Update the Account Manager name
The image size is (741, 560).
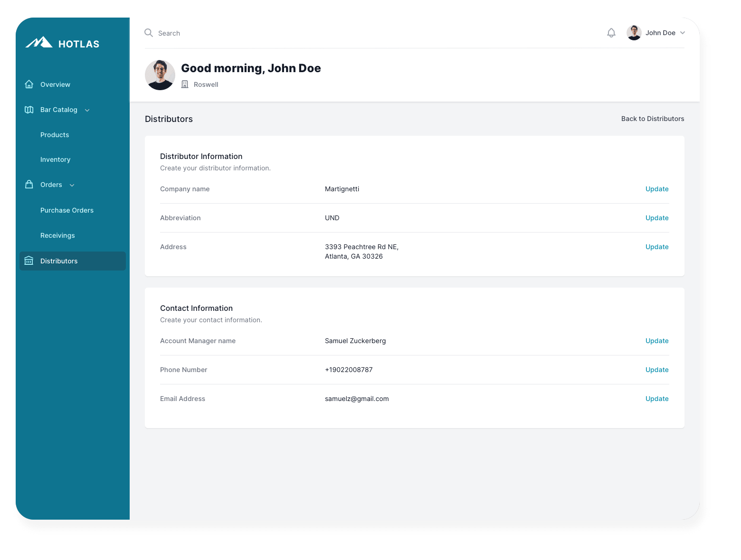pos(657,341)
